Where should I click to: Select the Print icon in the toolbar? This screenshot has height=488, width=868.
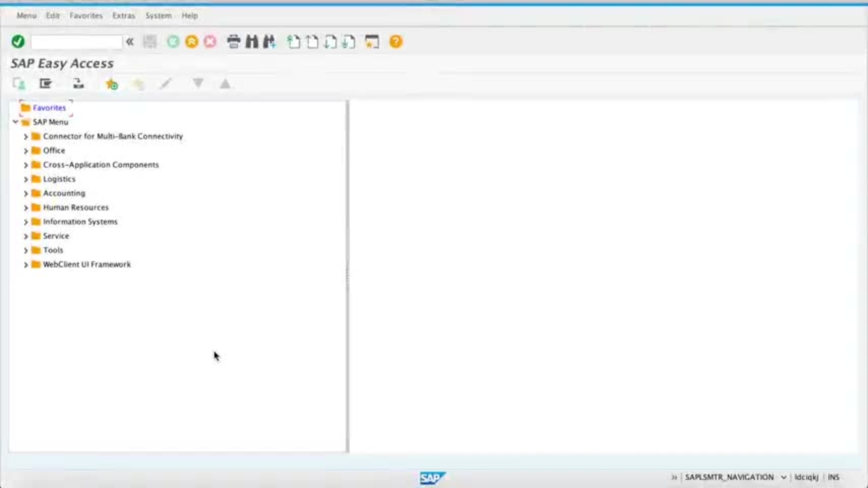233,42
